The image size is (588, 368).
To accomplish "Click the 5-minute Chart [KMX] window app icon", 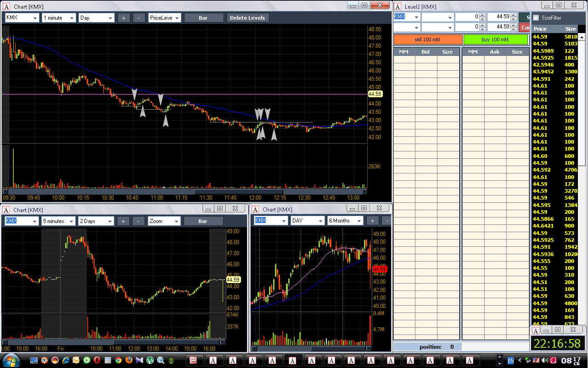I will click(x=6, y=210).
